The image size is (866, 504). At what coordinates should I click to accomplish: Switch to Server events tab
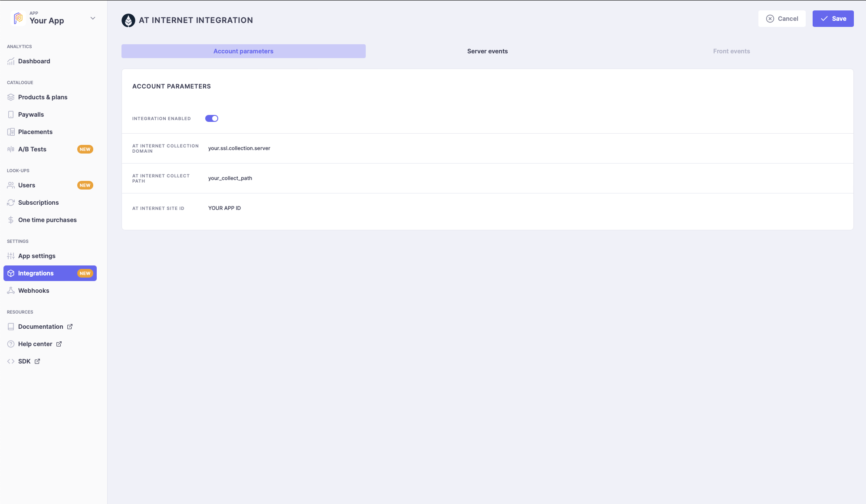pyautogui.click(x=487, y=51)
